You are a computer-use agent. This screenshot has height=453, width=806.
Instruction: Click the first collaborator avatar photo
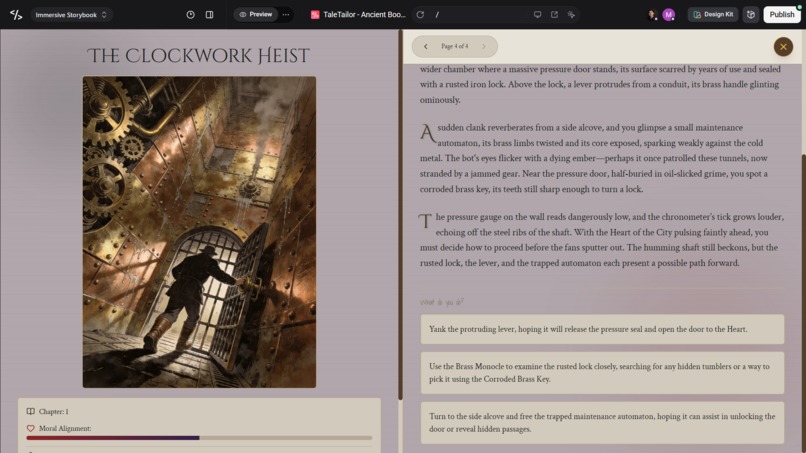pyautogui.click(x=652, y=14)
